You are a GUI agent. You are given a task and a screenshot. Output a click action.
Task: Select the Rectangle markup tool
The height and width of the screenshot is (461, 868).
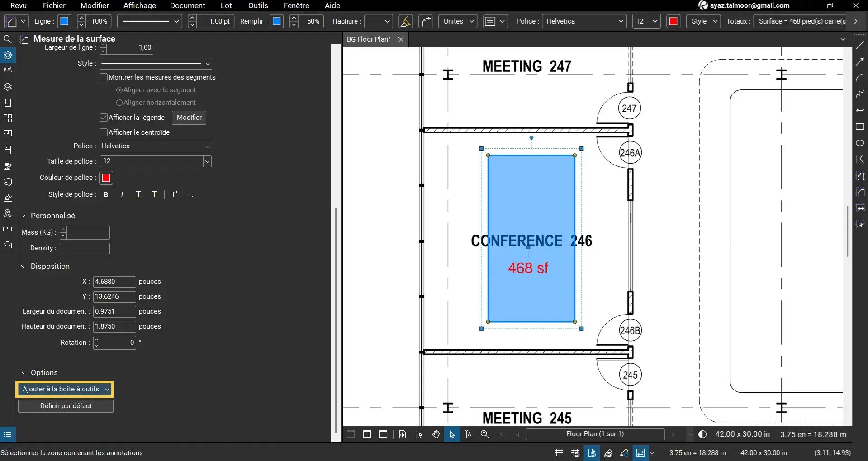coord(860,127)
